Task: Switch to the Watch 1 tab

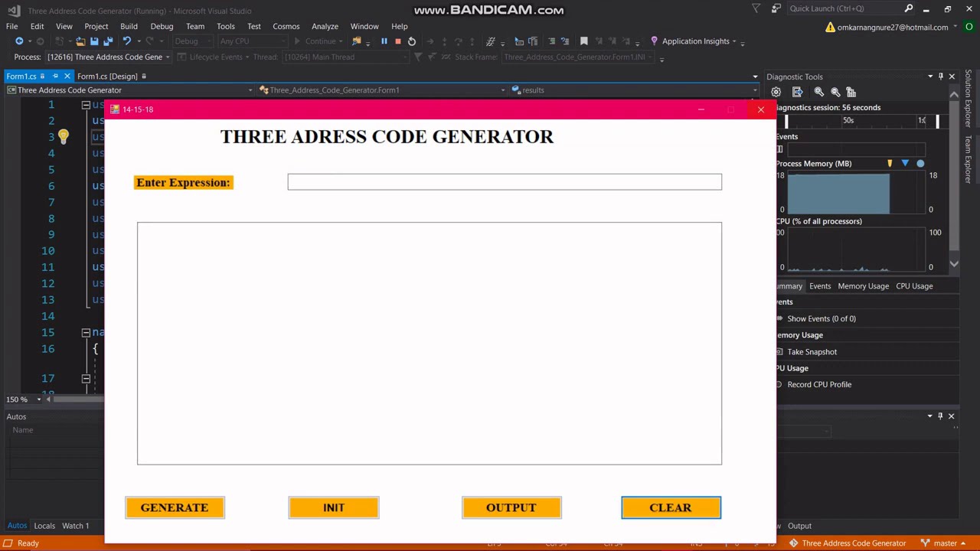Action: pyautogui.click(x=75, y=526)
